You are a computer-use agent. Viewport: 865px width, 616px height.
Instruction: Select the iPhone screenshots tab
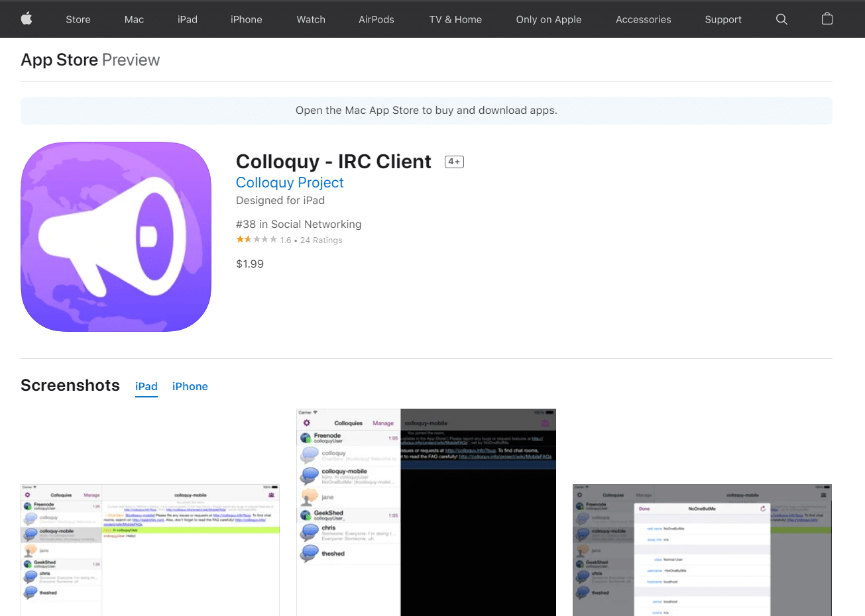tap(190, 386)
